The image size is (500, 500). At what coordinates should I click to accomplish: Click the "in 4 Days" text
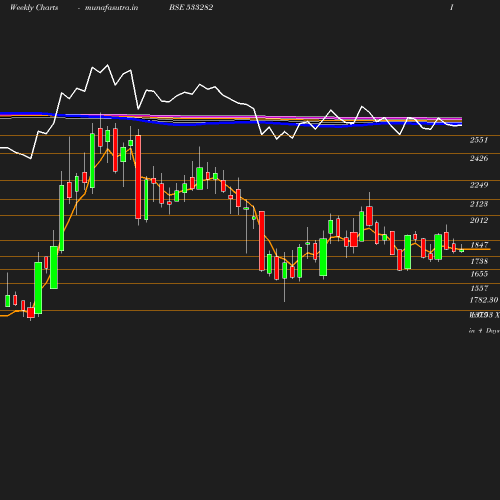[484, 331]
